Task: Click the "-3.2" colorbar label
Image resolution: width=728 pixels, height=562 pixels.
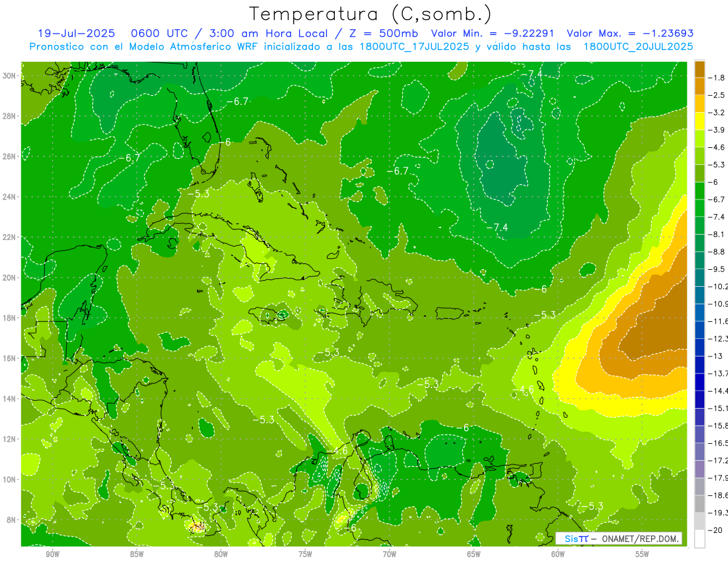Action: click(717, 113)
